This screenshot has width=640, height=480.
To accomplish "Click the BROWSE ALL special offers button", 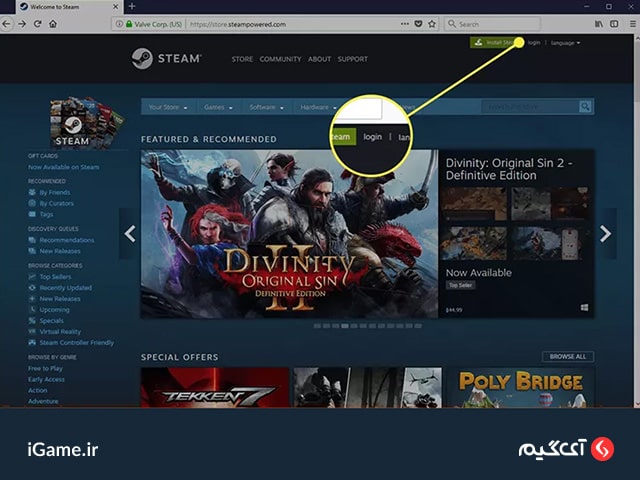I will pyautogui.click(x=568, y=357).
